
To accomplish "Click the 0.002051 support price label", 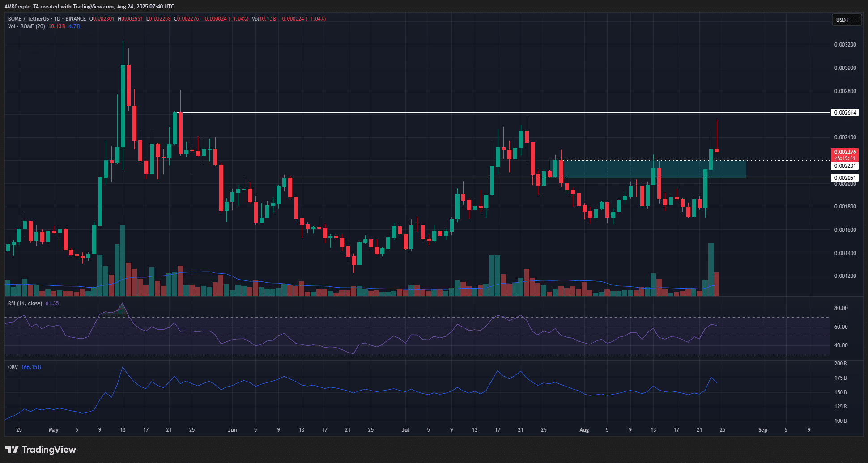I will 845,178.
